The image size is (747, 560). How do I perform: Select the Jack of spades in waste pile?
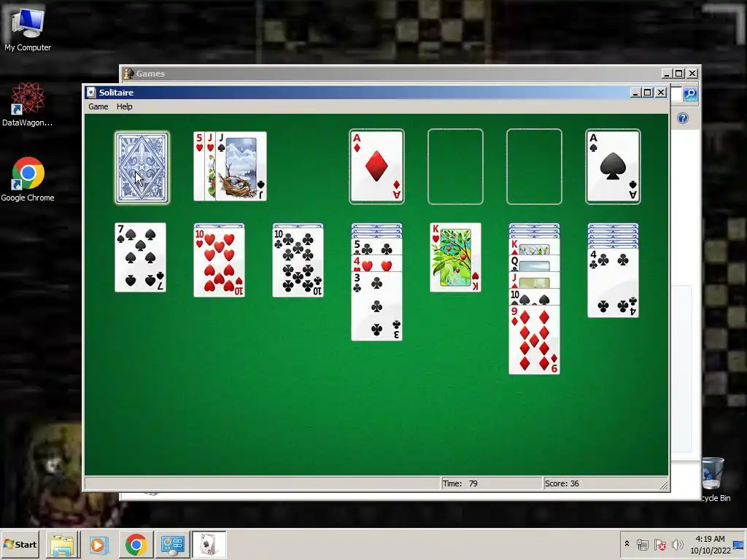pos(241,166)
